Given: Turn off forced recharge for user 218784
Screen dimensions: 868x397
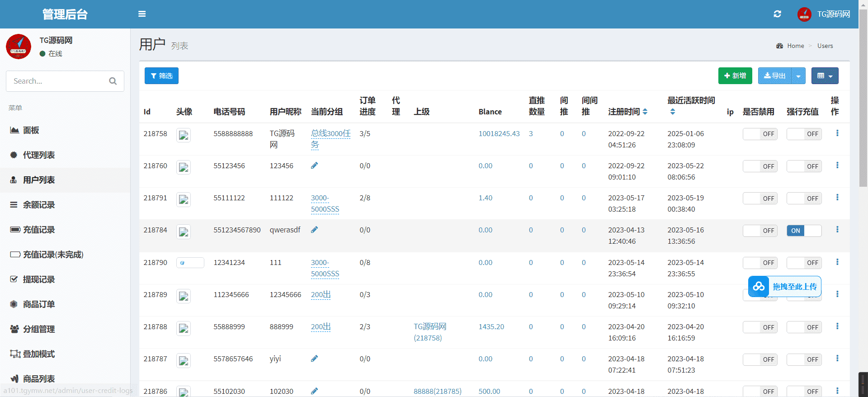Looking at the screenshot, I should 803,231.
